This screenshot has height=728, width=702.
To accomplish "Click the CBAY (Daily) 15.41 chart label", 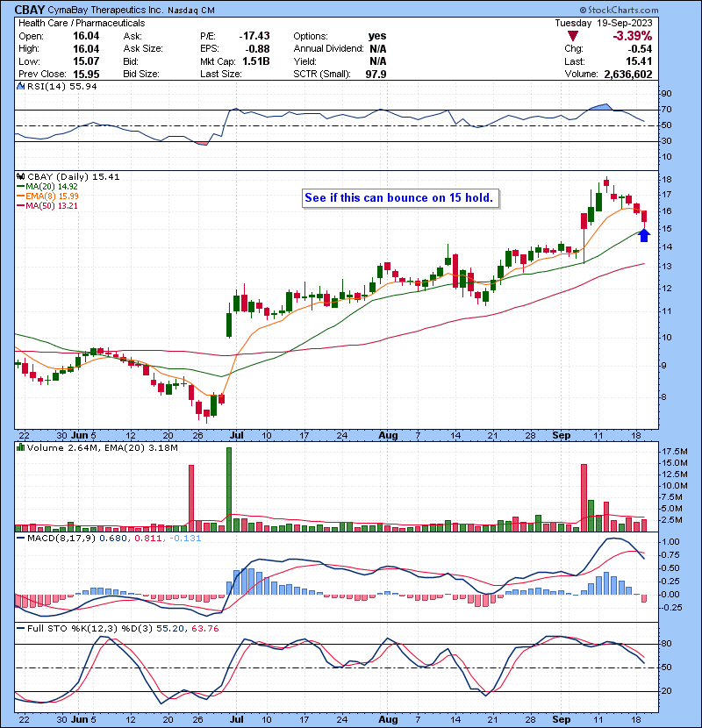I will coord(74,177).
